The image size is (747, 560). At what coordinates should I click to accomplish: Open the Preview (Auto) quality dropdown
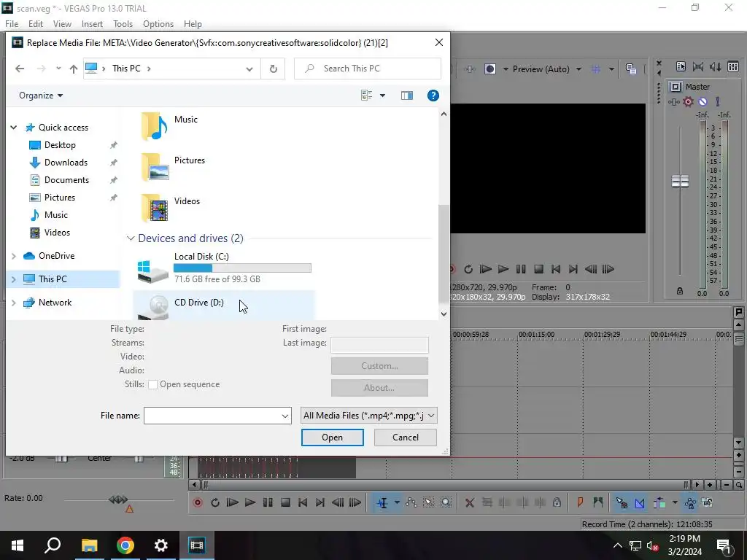click(578, 69)
